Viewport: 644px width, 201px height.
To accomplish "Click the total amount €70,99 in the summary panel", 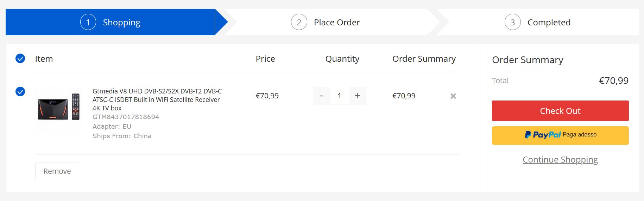I will [x=613, y=81].
